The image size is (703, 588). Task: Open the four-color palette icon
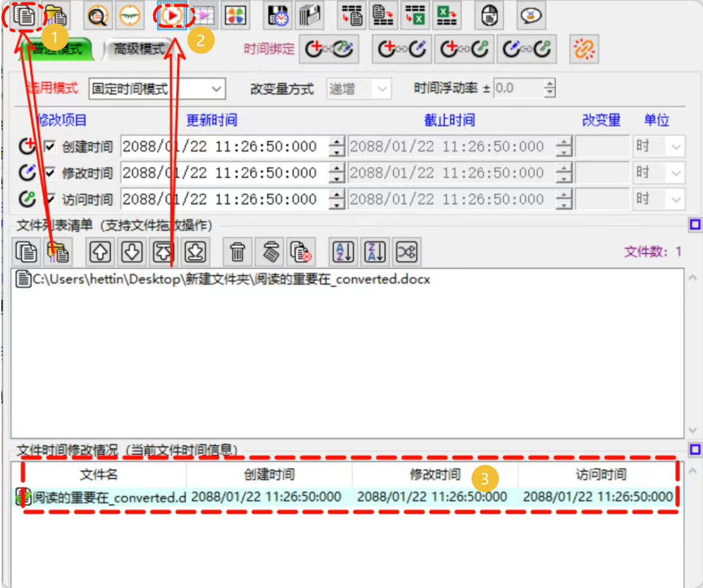pyautogui.click(x=236, y=16)
